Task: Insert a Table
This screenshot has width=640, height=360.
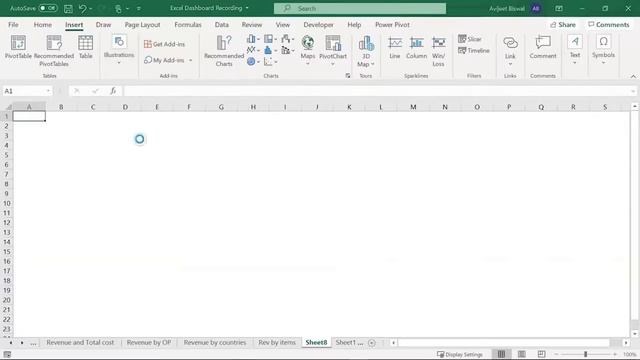Action: [85, 47]
